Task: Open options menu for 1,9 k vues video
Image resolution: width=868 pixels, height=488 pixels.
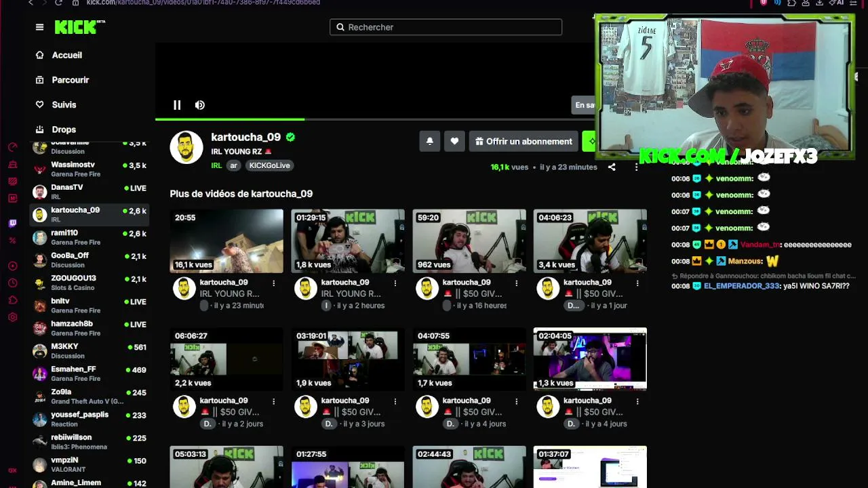Action: click(395, 401)
